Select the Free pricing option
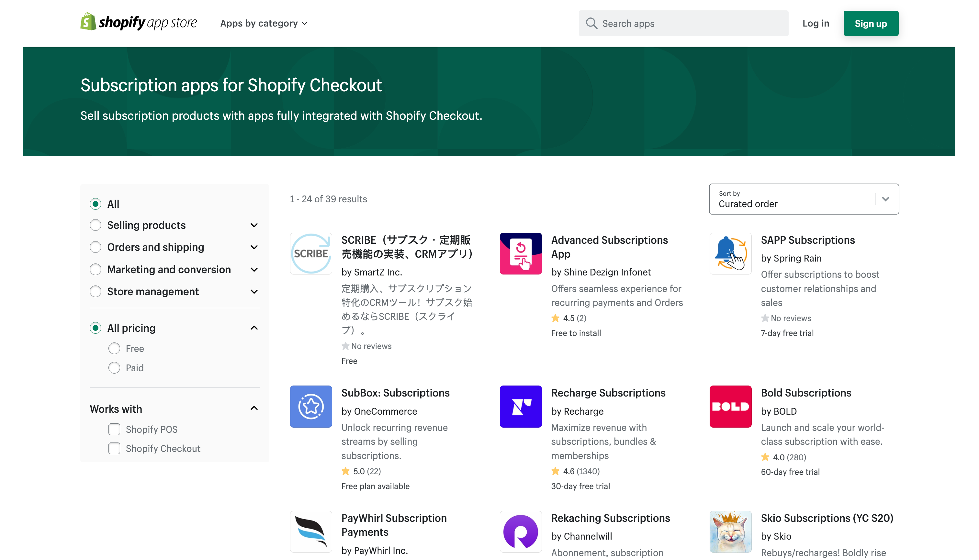 (114, 348)
